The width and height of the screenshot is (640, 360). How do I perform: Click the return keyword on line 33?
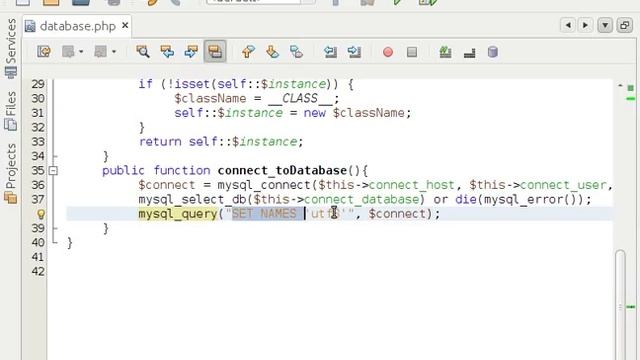click(x=160, y=142)
